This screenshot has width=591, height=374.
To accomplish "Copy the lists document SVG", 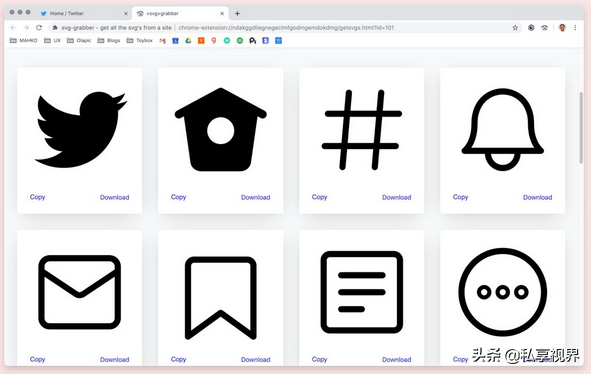I will pyautogui.click(x=319, y=359).
